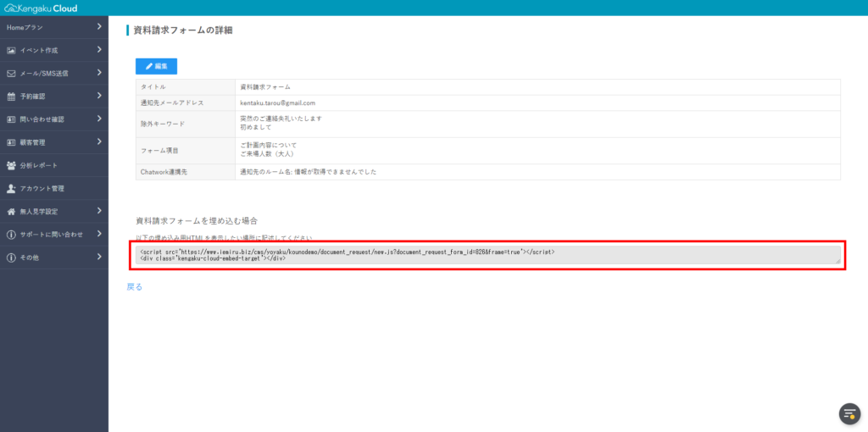The height and width of the screenshot is (432, 868).
Task: Select the email kentaku.tarou@gmail.com
Action: (x=277, y=102)
